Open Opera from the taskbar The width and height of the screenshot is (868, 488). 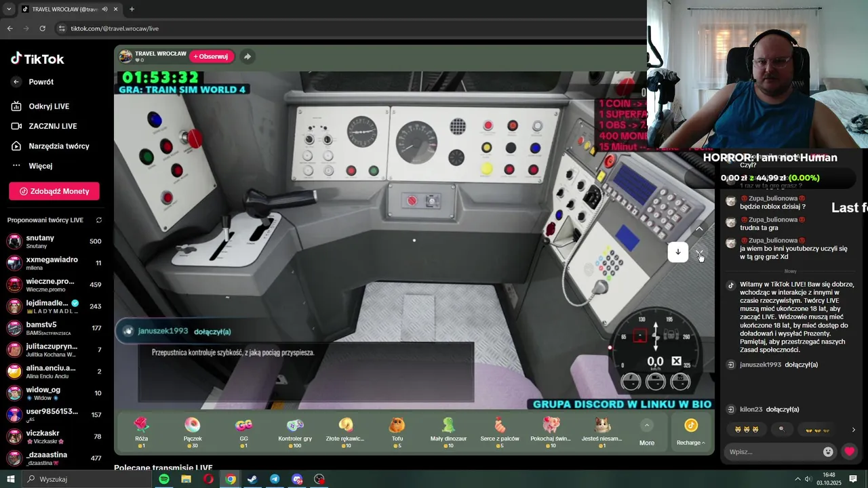(208, 479)
